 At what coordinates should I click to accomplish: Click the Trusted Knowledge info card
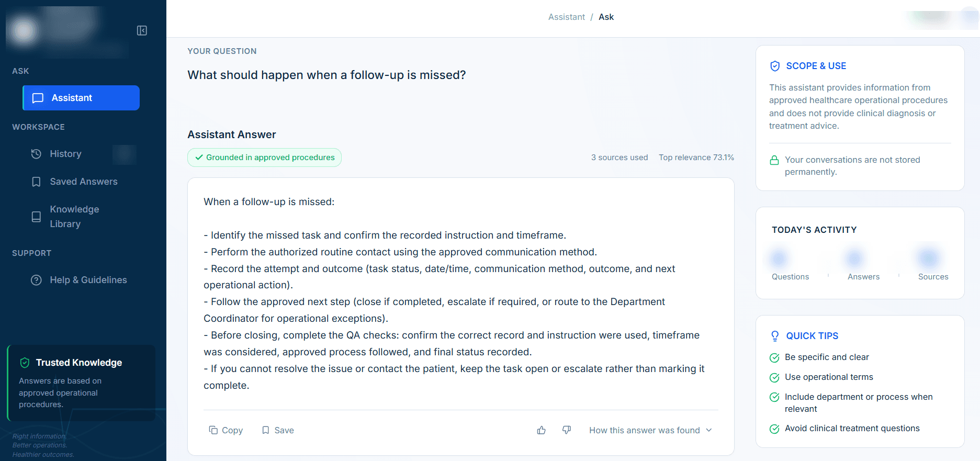tap(81, 383)
